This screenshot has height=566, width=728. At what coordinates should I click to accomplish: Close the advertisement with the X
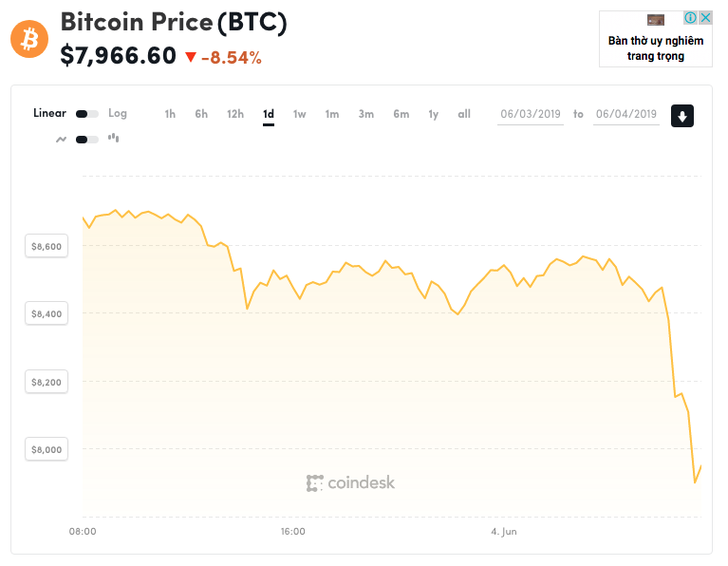(x=705, y=18)
